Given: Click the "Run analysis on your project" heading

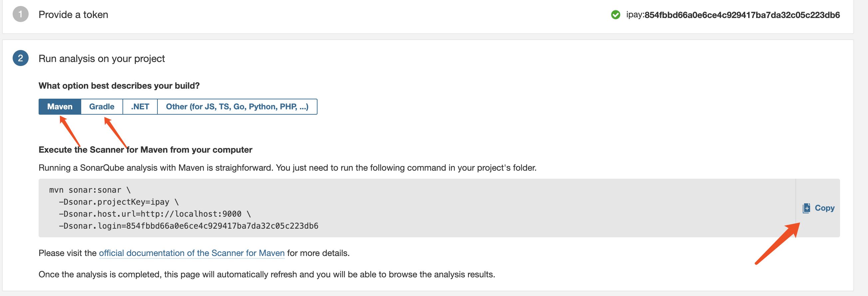Looking at the screenshot, I should 102,59.
